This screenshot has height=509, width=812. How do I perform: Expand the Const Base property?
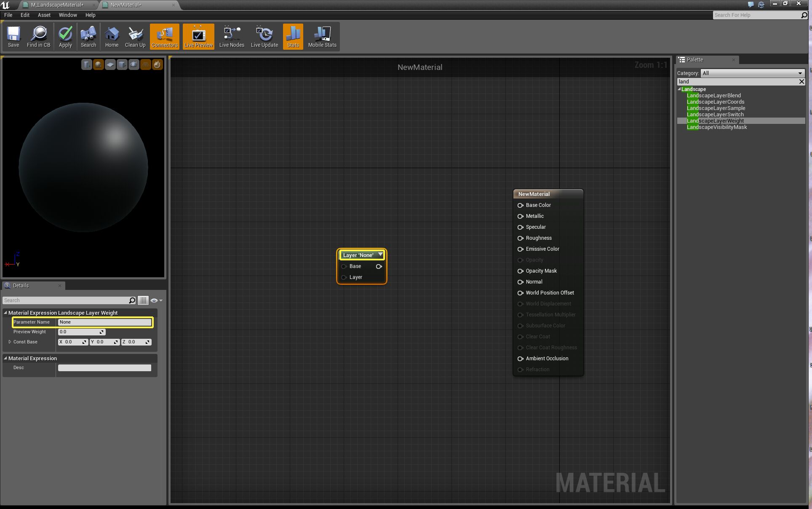[10, 342]
